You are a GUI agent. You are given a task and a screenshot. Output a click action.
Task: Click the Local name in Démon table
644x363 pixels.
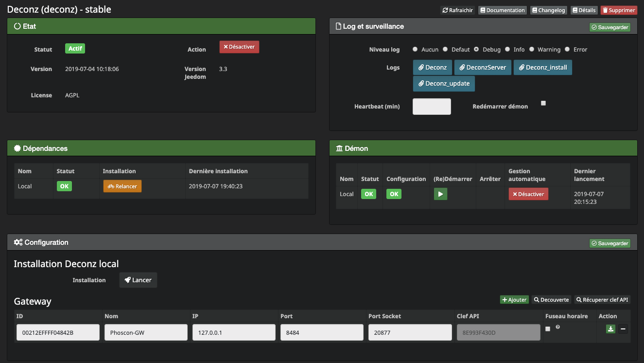[347, 194]
